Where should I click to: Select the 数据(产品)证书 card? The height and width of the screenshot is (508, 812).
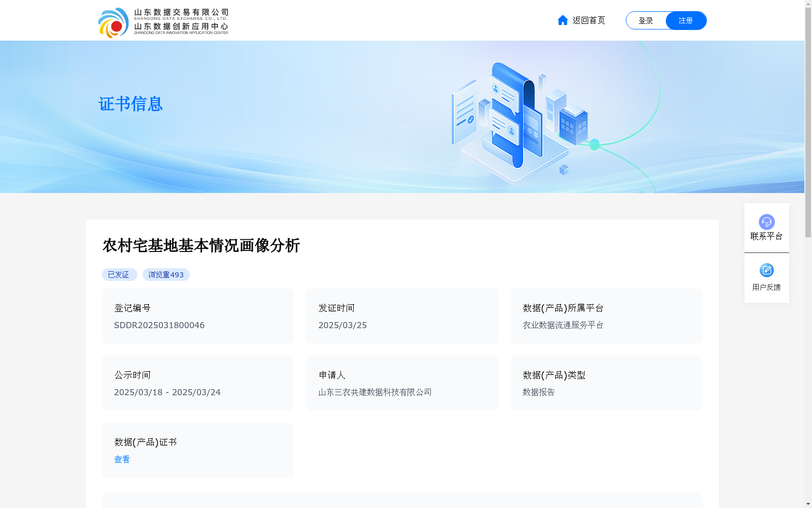[197, 450]
